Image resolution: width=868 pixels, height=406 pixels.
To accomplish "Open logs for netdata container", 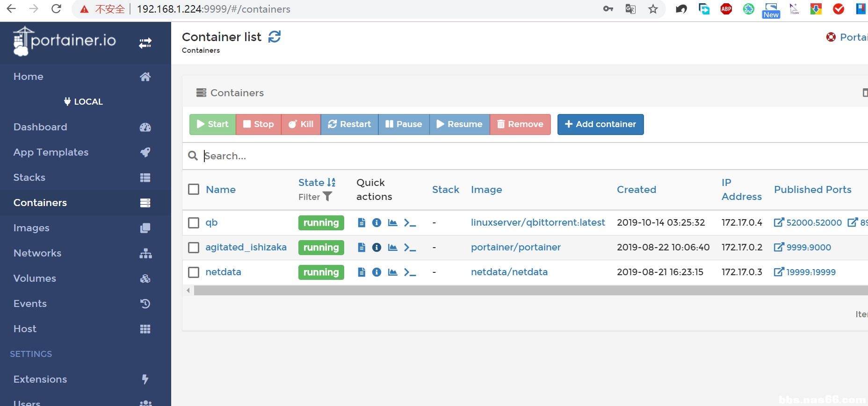I will 361,272.
